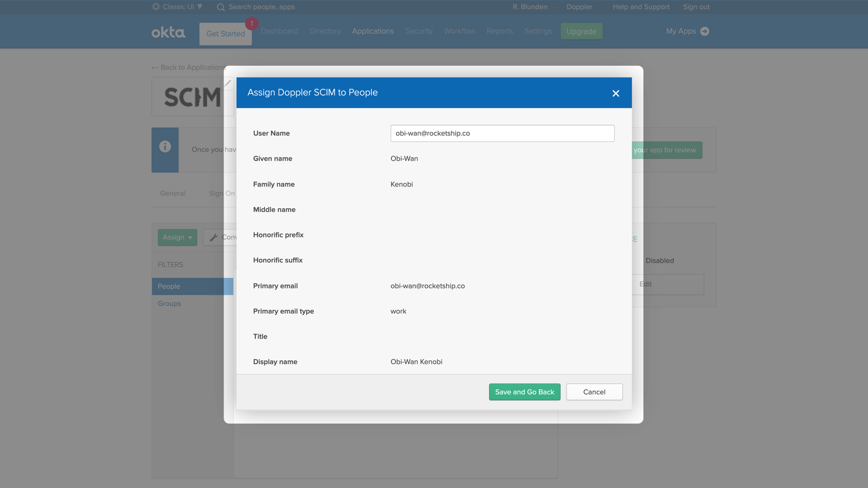Focus the Search people, apps field

(262, 7)
